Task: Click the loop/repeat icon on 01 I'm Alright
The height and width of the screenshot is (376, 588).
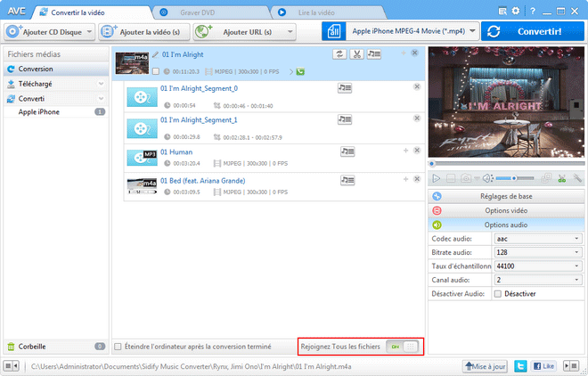Action: [339, 54]
